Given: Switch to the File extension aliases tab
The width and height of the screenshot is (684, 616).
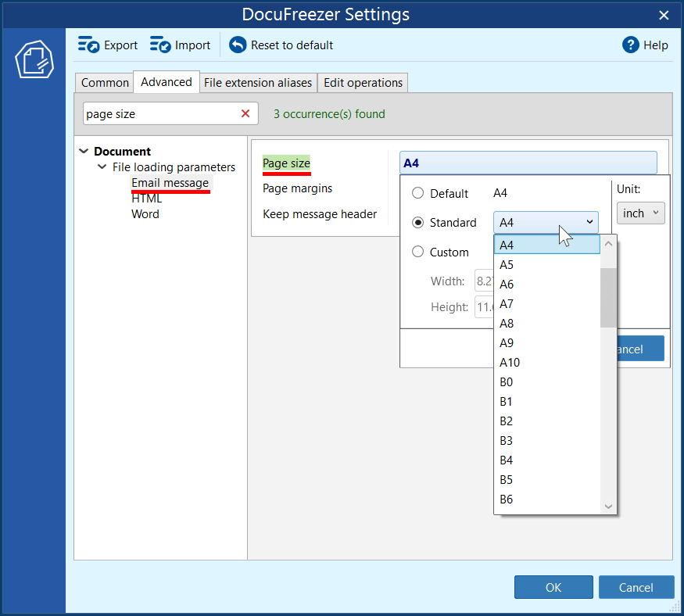Looking at the screenshot, I should tap(258, 82).
